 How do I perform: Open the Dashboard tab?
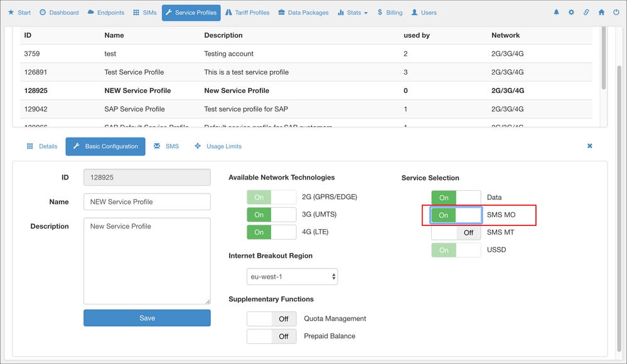tap(59, 13)
